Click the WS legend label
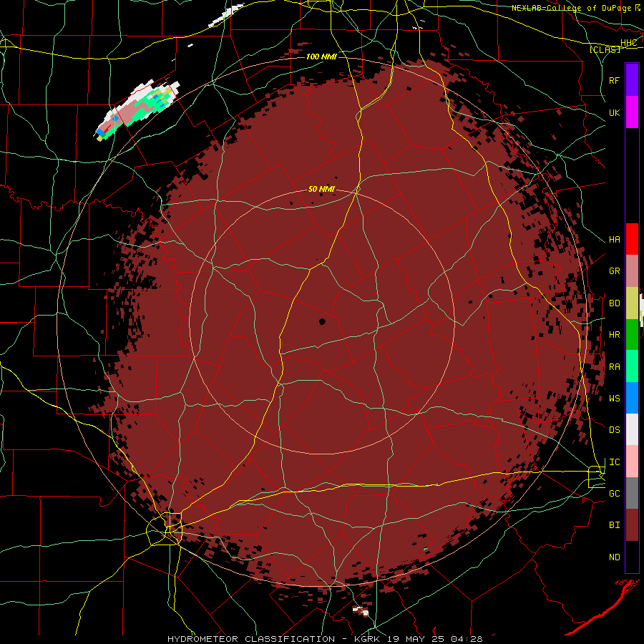Image resolution: width=644 pixels, height=644 pixels. 614,399
